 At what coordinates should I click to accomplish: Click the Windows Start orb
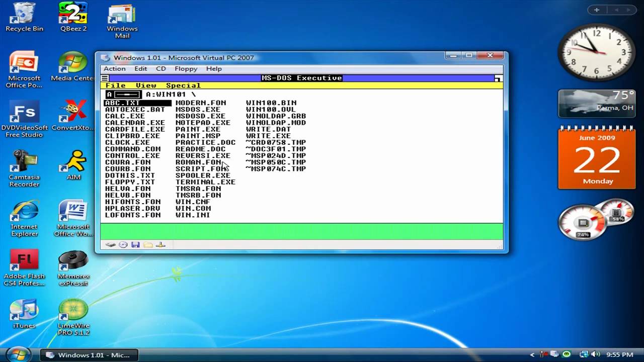pyautogui.click(x=19, y=354)
